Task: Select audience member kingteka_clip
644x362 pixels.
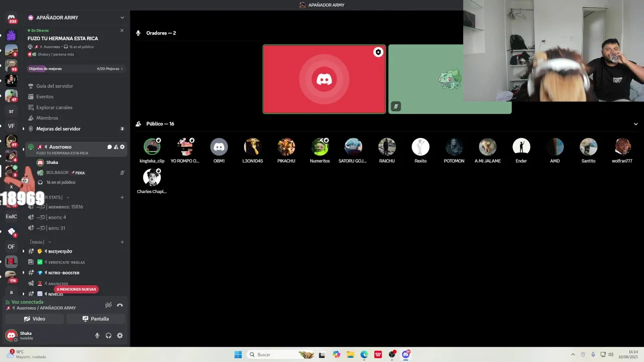Action: tap(152, 151)
